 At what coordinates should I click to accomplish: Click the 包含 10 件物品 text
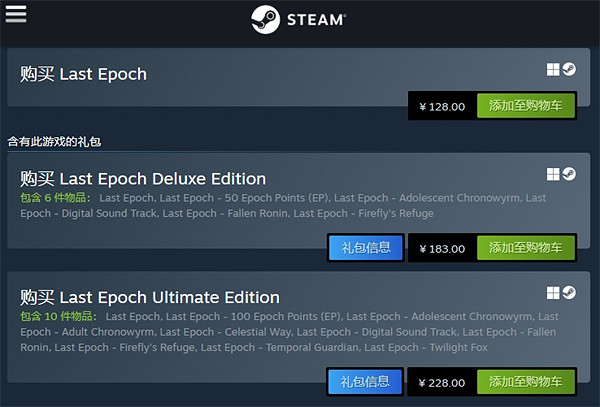[x=58, y=316]
